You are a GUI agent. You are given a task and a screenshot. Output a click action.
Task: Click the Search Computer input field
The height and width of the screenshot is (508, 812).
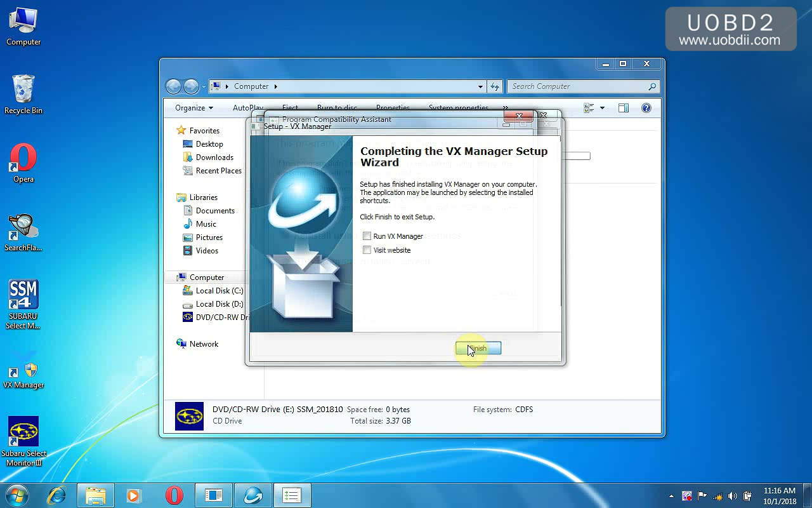coord(577,86)
